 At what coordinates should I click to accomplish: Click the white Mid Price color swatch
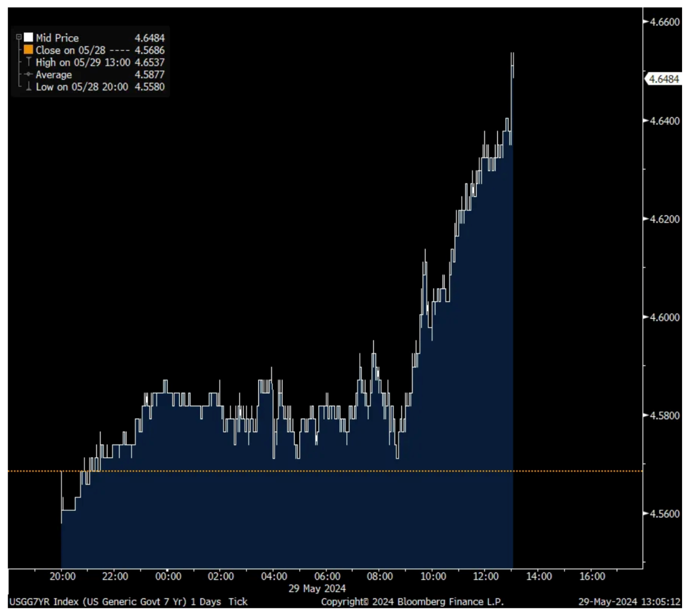click(28, 38)
